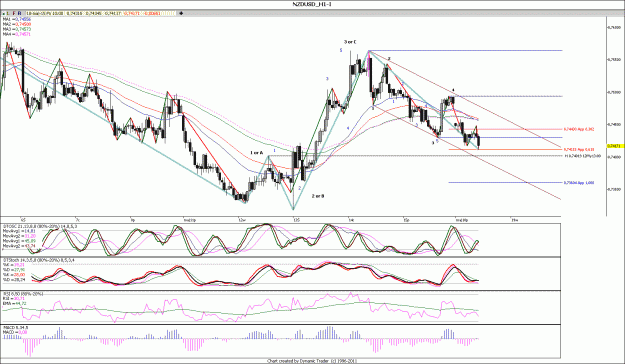Screen dimensions: 625x364
Task: Click the RSI indicator panel header
Action: [23, 294]
